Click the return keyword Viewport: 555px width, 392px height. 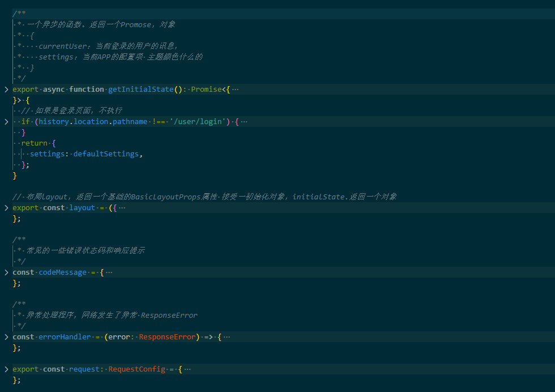35,143
